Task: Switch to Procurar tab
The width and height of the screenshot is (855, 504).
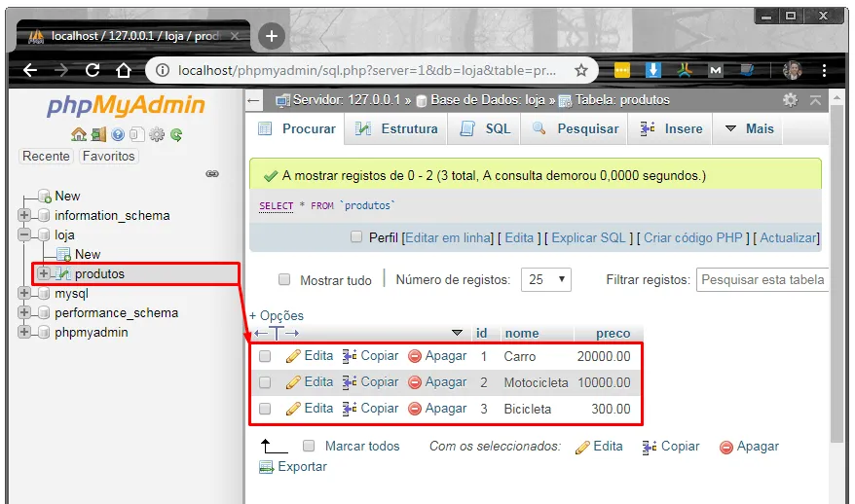Action: pyautogui.click(x=296, y=129)
